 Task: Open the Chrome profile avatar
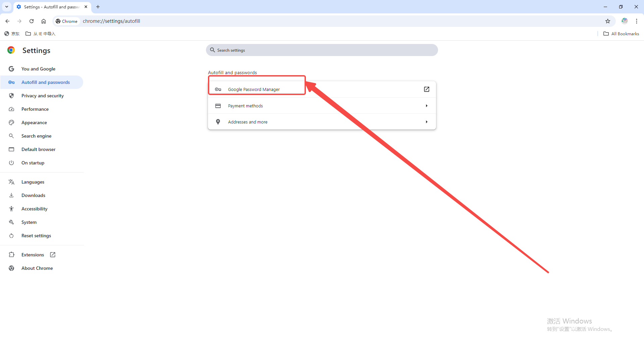click(x=625, y=21)
